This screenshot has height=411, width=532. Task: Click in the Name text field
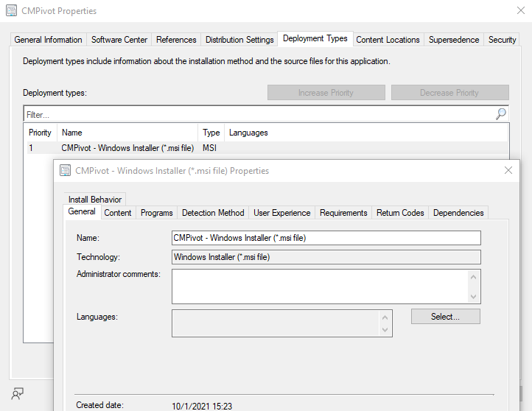click(x=326, y=237)
